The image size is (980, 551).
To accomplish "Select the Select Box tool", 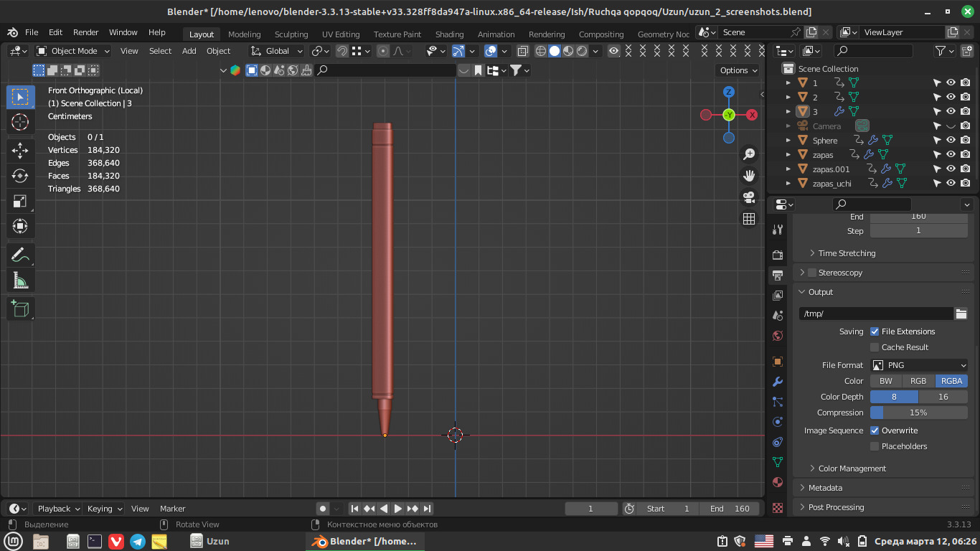I will (20, 97).
